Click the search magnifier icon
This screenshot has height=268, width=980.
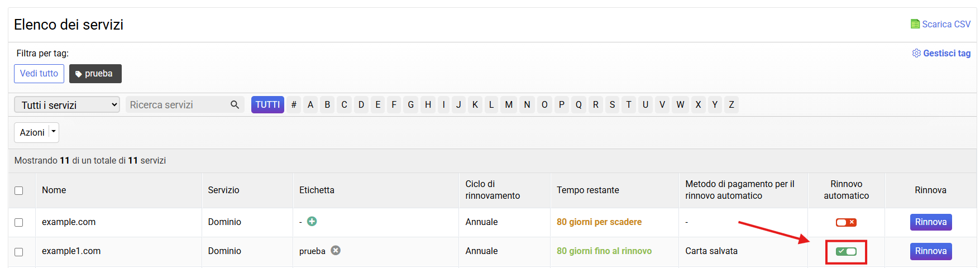pyautogui.click(x=235, y=105)
